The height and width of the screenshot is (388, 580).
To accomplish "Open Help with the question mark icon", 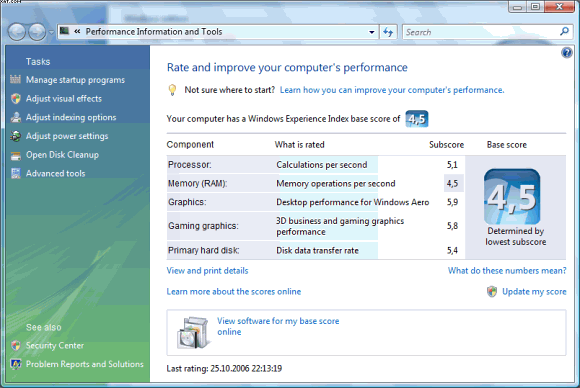I will [566, 53].
